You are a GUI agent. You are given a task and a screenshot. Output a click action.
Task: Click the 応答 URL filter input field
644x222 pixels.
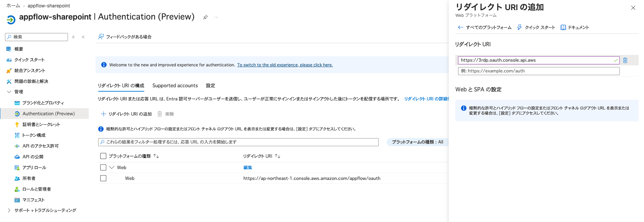tap(238, 142)
